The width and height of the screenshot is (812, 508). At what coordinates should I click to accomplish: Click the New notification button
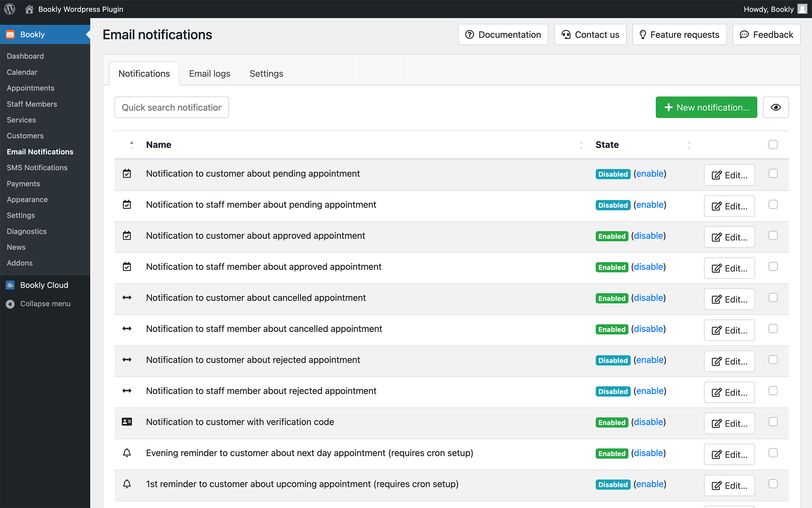(706, 107)
